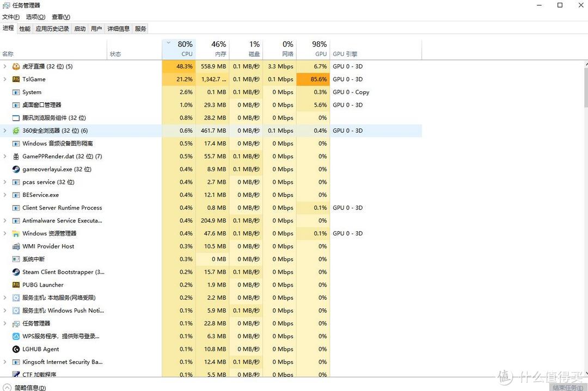The width and height of the screenshot is (588, 391).
Task: Sort by the GPU 引擎 column header
Action: [376, 49]
